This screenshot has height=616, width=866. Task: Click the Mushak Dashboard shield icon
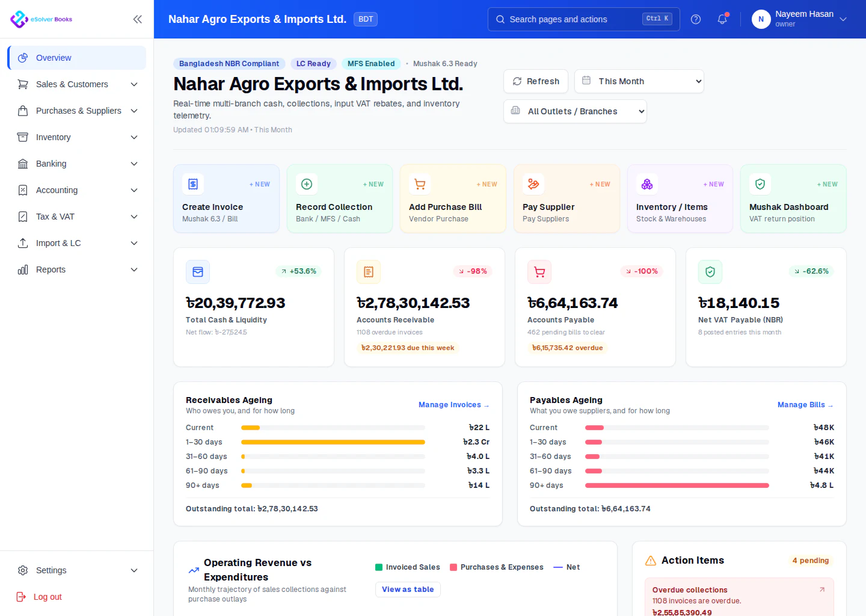pos(760,184)
